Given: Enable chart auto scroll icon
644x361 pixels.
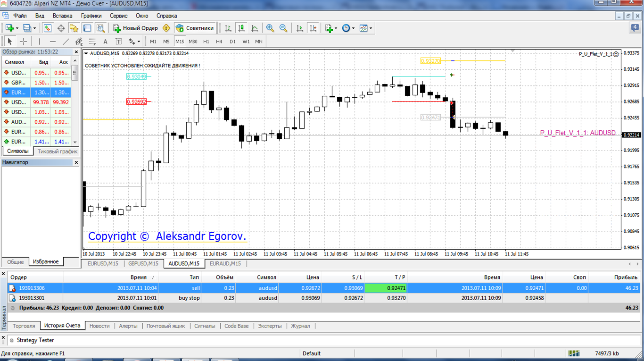Looking at the screenshot, I should click(300, 28).
